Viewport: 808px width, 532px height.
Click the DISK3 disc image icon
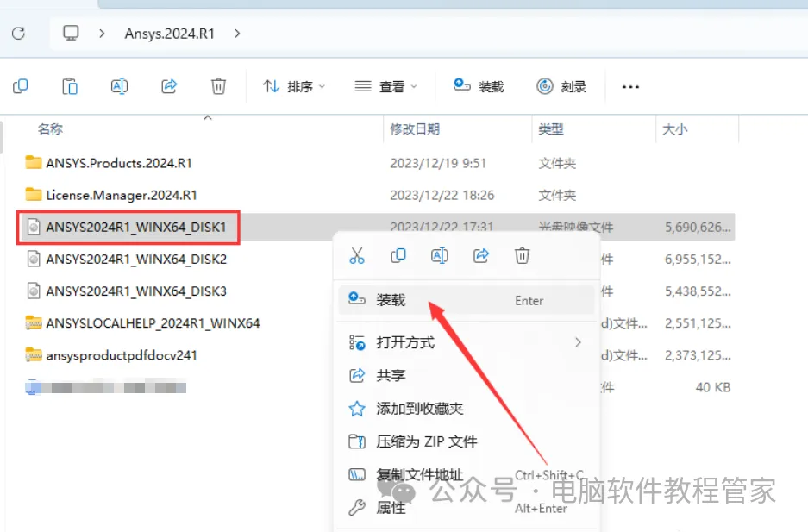(x=34, y=291)
